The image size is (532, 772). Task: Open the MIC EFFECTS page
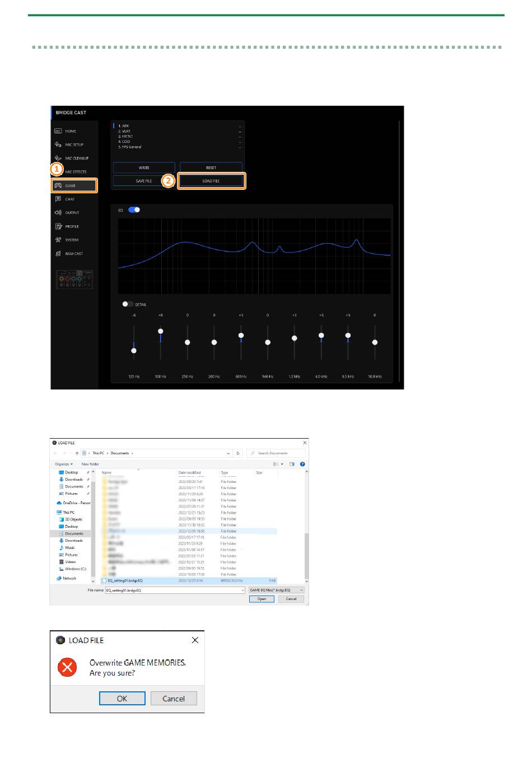(x=76, y=172)
